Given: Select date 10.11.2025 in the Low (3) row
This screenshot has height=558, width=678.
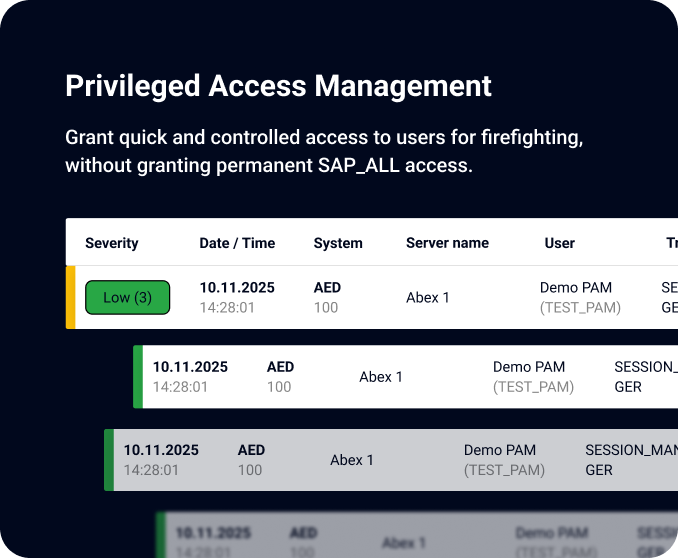Looking at the screenshot, I should click(237, 288).
